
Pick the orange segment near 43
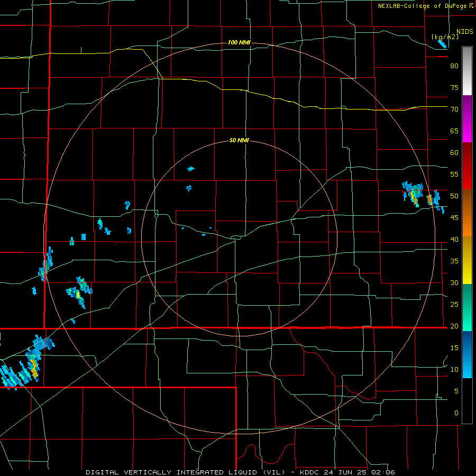[x=467, y=224]
